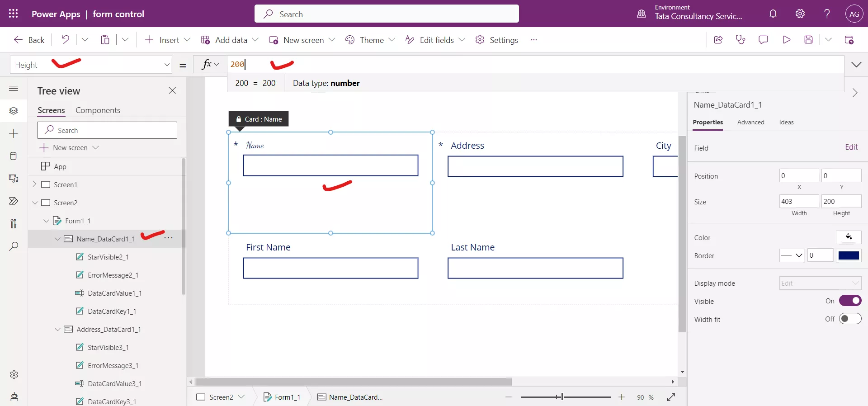Open the settings gear in header
The height and width of the screenshot is (406, 868).
pos(800,14)
